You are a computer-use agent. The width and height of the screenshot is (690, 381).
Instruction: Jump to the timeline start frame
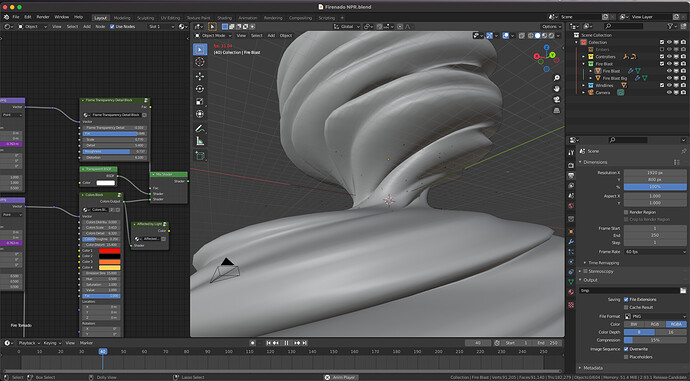(268, 343)
